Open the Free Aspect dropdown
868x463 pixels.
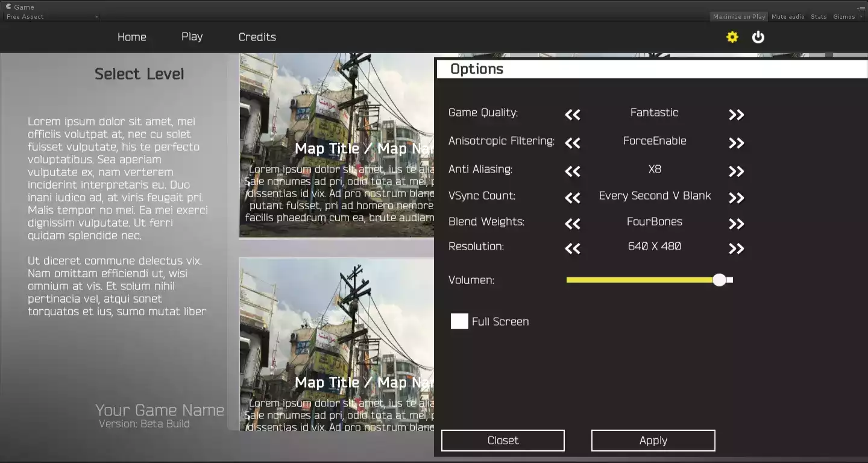[x=52, y=17]
